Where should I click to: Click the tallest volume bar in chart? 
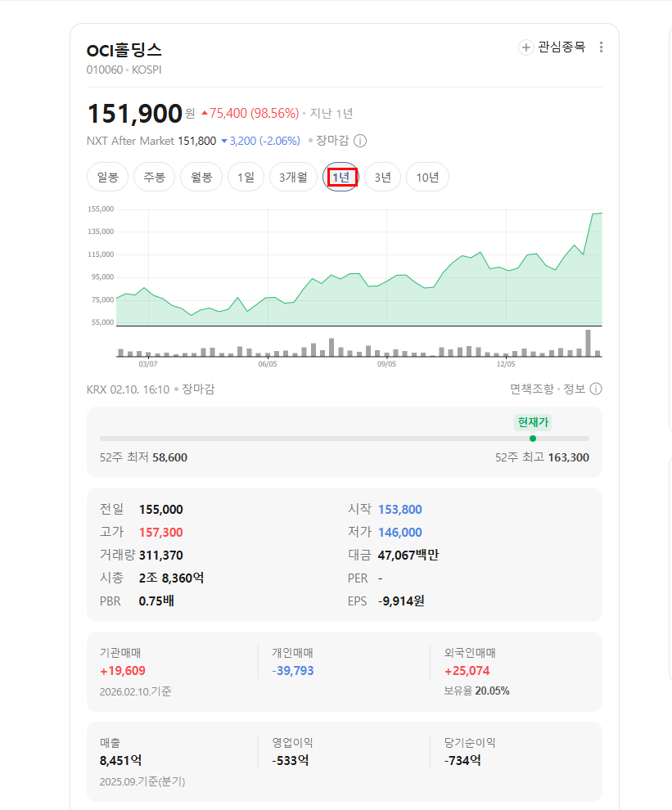tap(589, 343)
